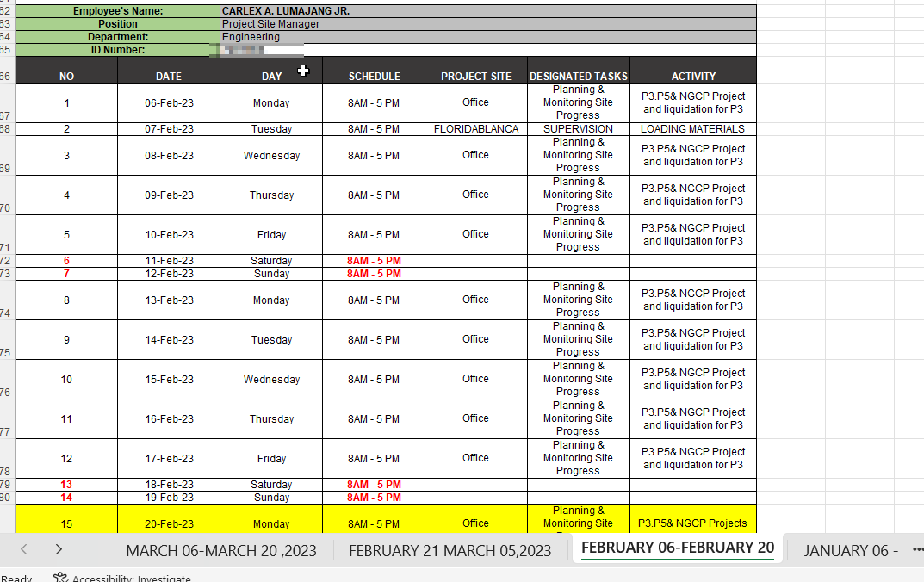Click the PROJECT SITE header cell
Screen dimensions: 924x582
click(x=476, y=70)
